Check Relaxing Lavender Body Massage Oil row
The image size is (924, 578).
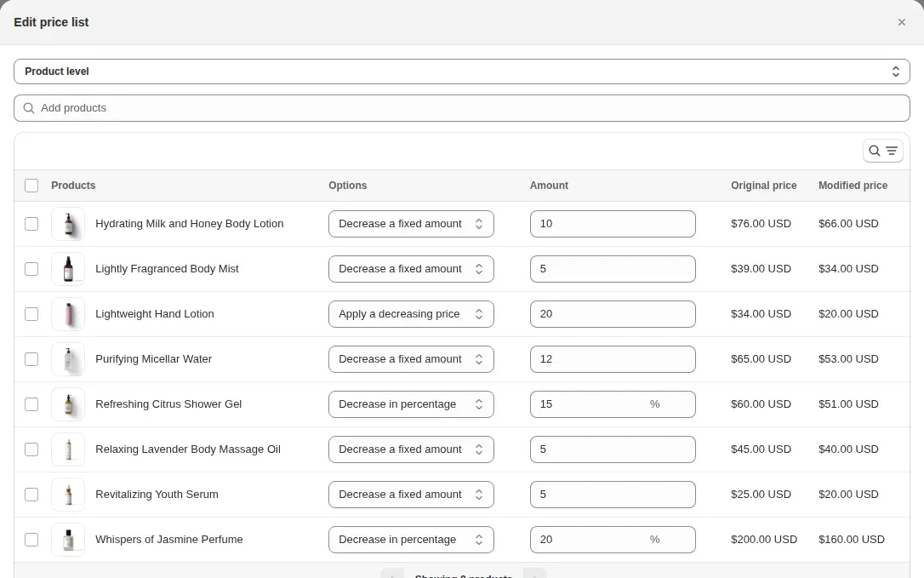point(31,449)
